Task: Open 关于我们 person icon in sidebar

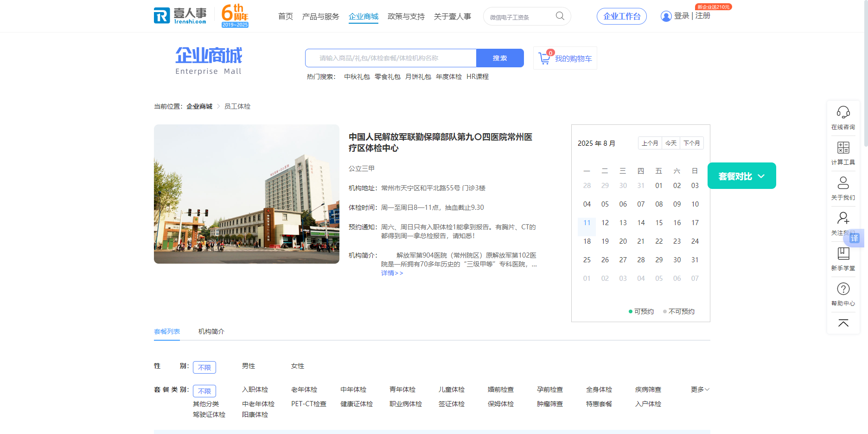Action: pos(843,182)
